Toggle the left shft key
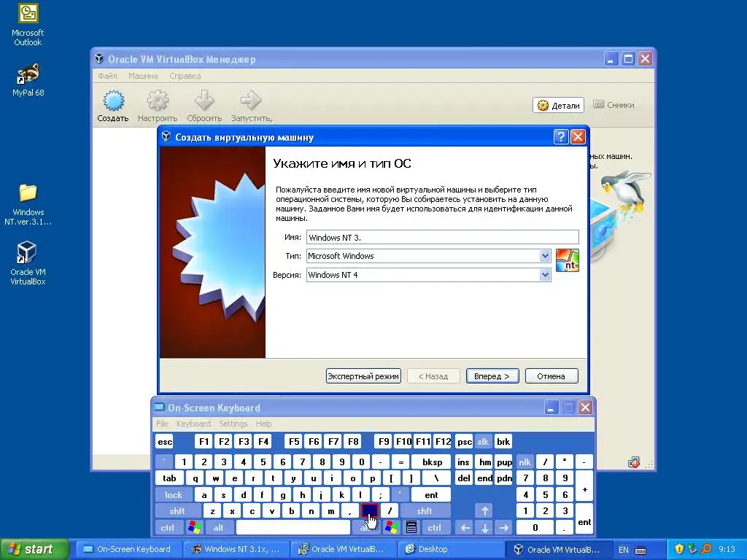Screen dimensions: 747x560 tap(177, 511)
